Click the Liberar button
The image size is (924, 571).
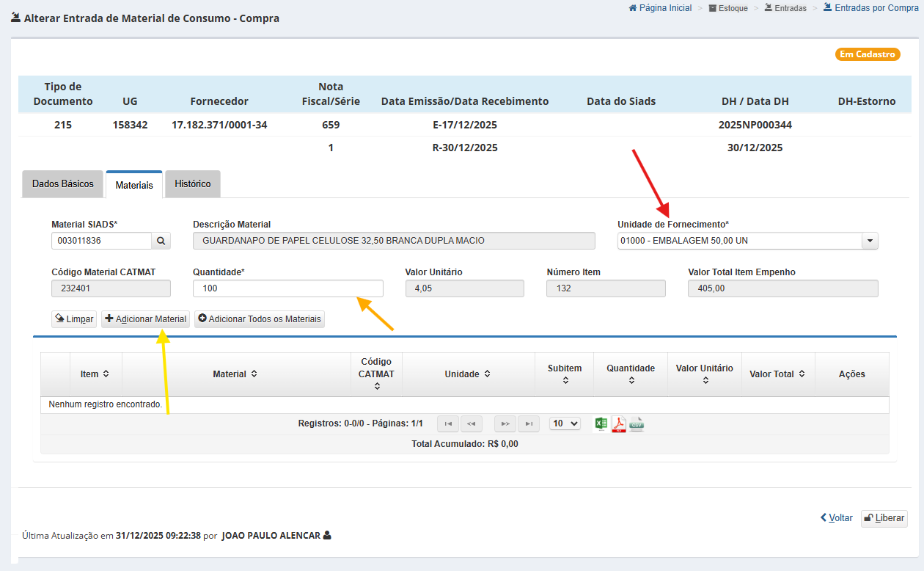pyautogui.click(x=884, y=518)
